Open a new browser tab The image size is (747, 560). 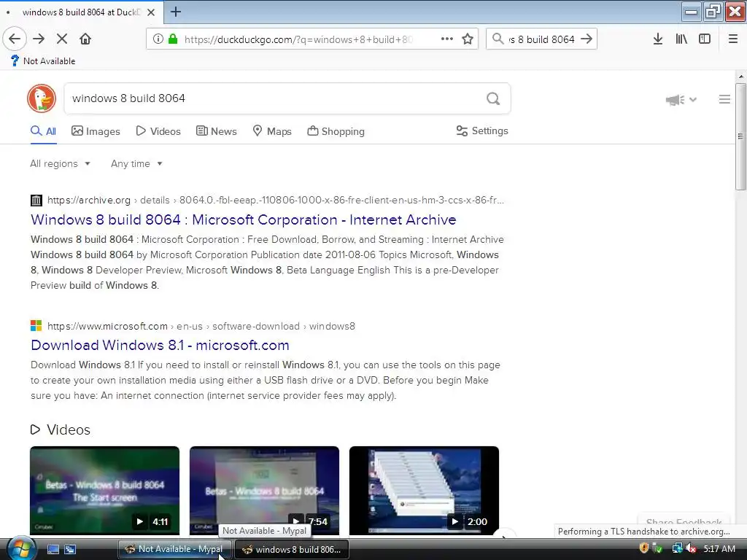pos(176,12)
